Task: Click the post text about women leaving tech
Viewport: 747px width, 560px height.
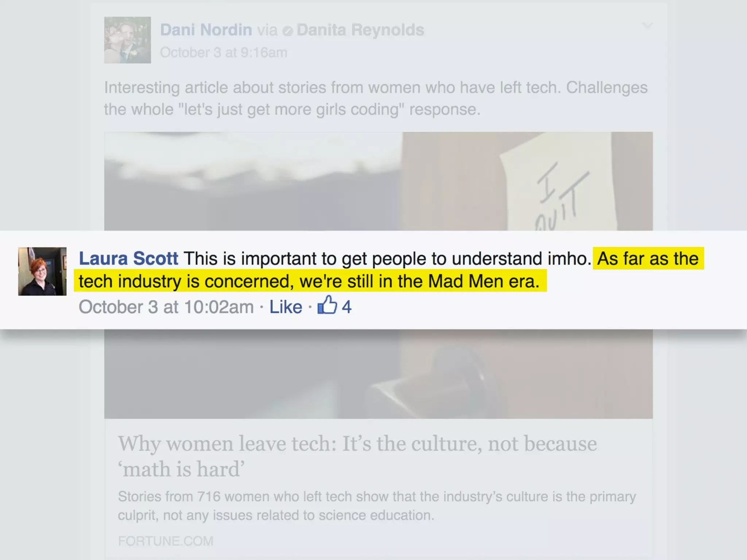Action: pyautogui.click(x=376, y=98)
